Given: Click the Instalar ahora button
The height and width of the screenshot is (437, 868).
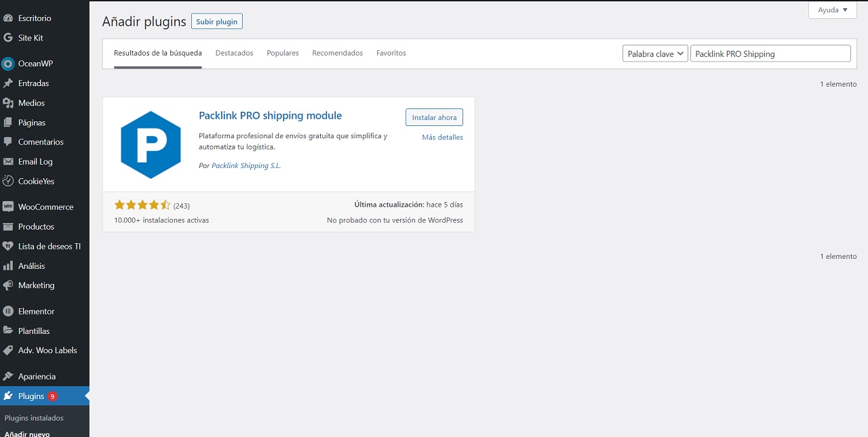Looking at the screenshot, I should coord(435,117).
